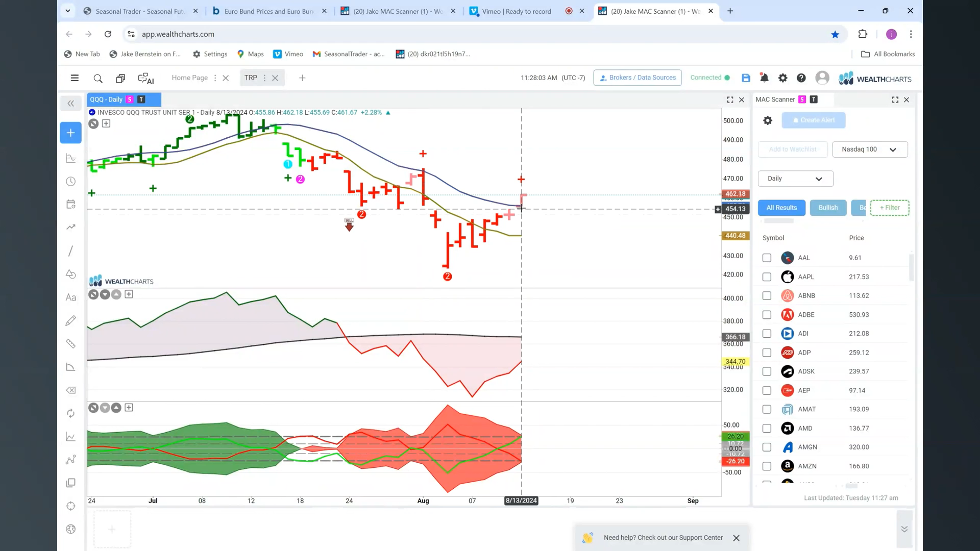The height and width of the screenshot is (551, 980).
Task: Close the MAC Scanner panel
Action: click(906, 100)
